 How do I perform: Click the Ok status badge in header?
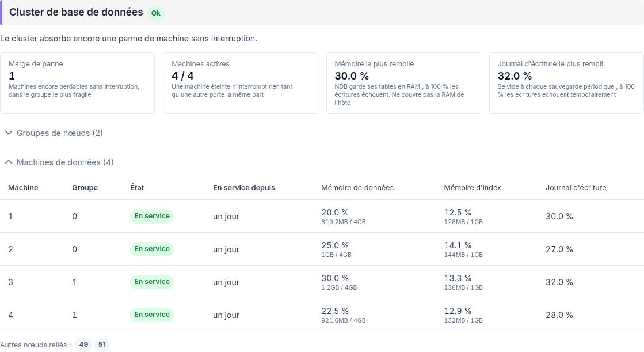(x=155, y=13)
